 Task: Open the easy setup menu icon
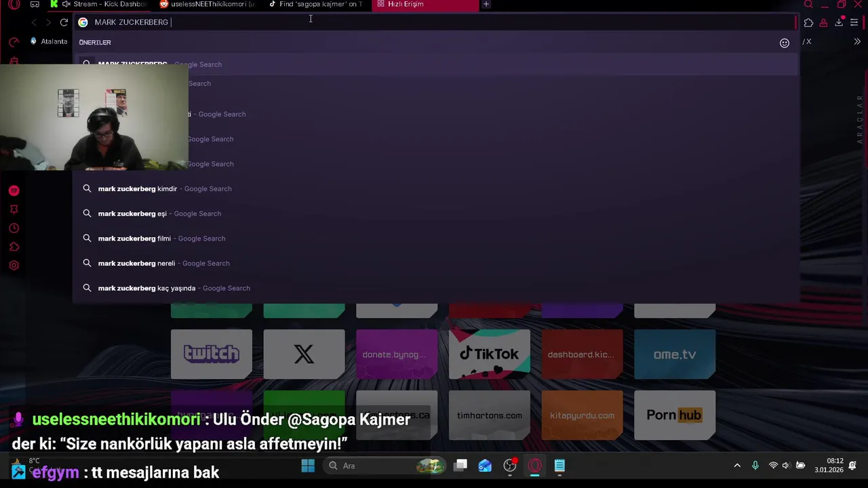854,22
